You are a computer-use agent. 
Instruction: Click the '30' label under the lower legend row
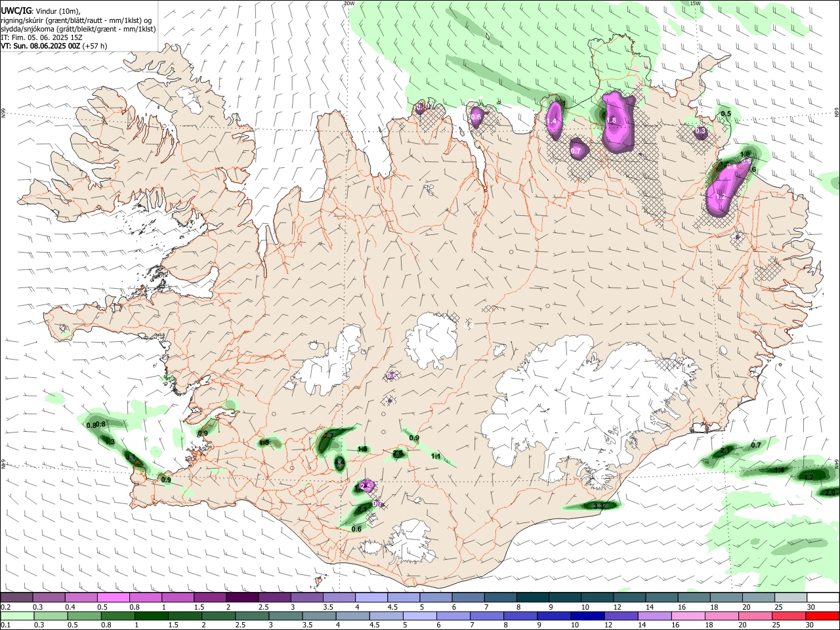810,625
